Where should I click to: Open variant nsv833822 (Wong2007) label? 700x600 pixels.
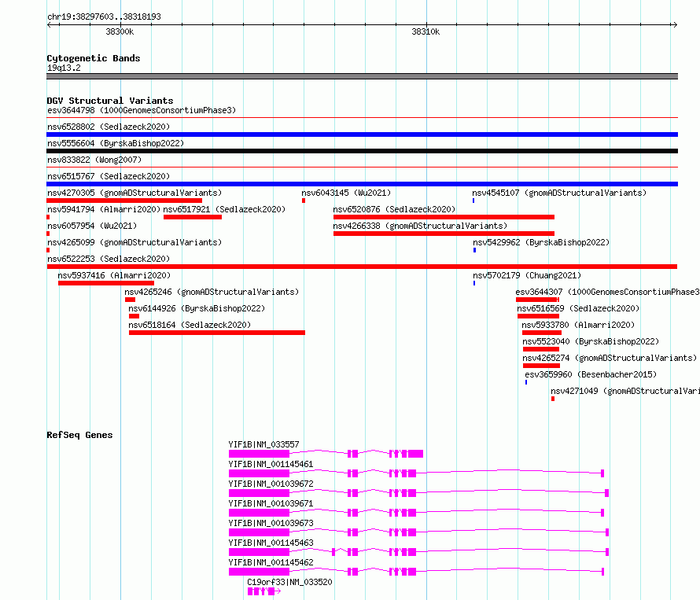click(x=94, y=160)
